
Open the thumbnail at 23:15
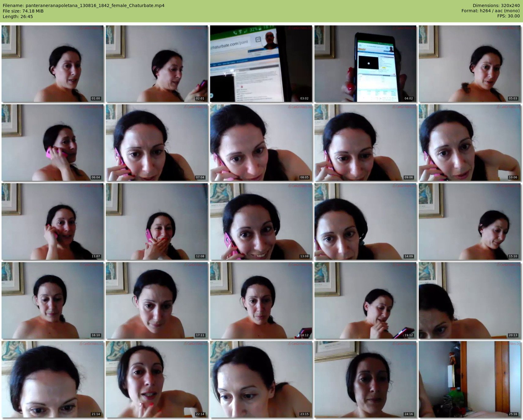point(261,379)
